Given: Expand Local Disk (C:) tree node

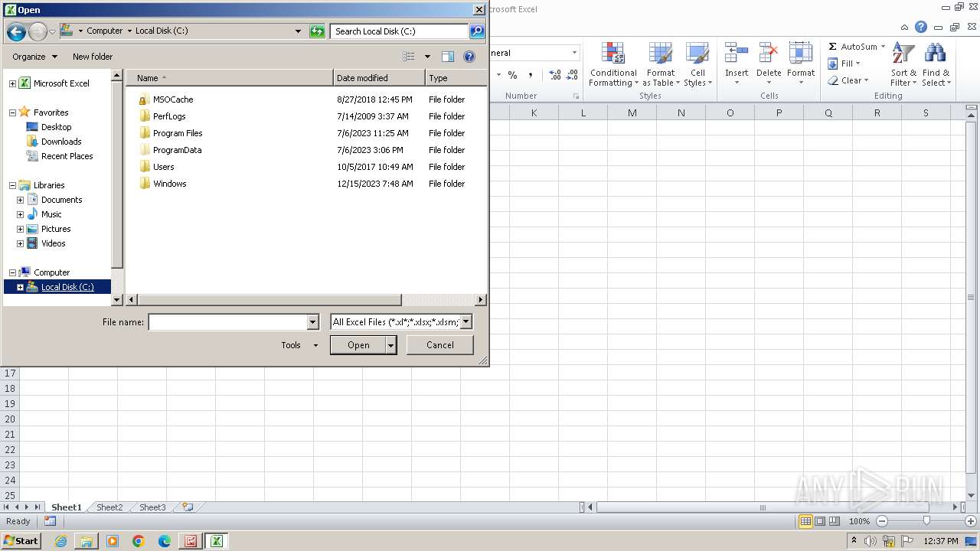Looking at the screenshot, I should coord(20,287).
